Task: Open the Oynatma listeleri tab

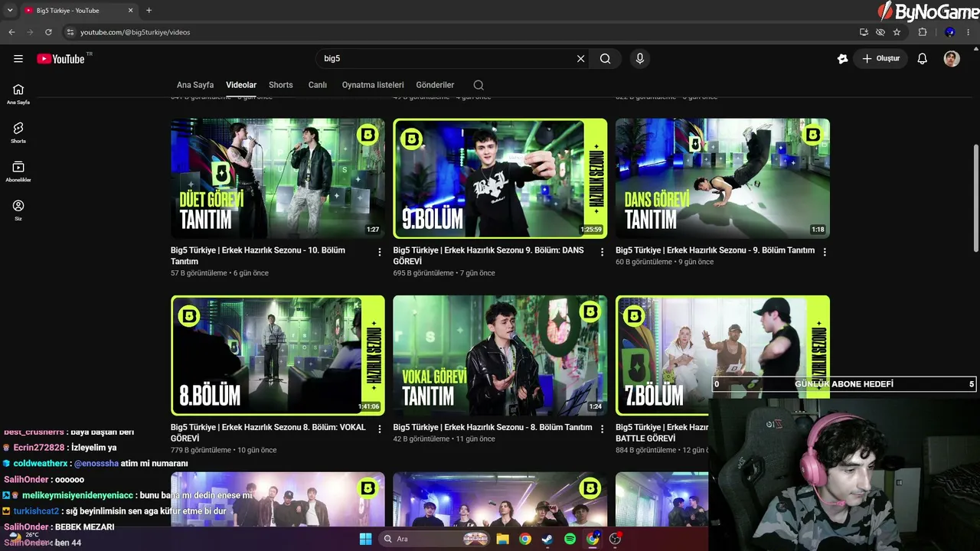Action: click(373, 85)
